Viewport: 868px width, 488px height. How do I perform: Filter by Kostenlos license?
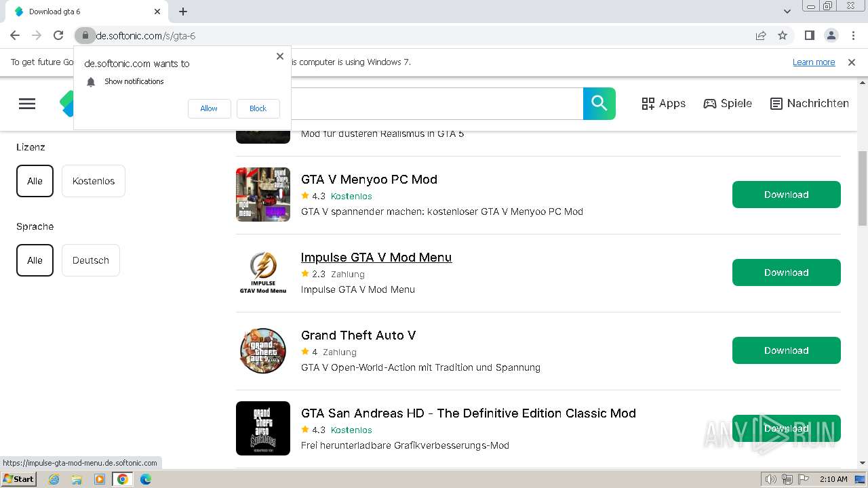tap(94, 181)
